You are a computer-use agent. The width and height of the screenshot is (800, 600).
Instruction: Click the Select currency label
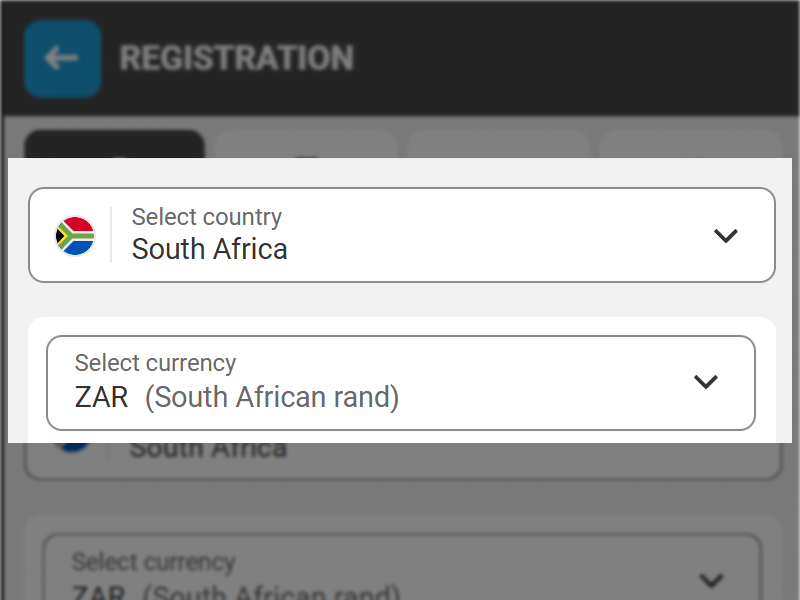tap(155, 363)
